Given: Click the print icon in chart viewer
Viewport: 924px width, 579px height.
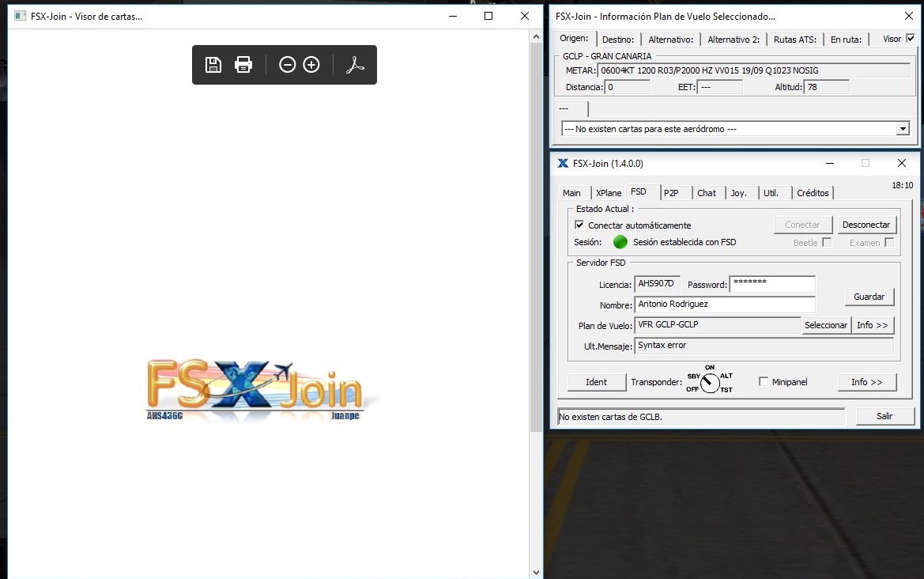Looking at the screenshot, I should (x=243, y=65).
